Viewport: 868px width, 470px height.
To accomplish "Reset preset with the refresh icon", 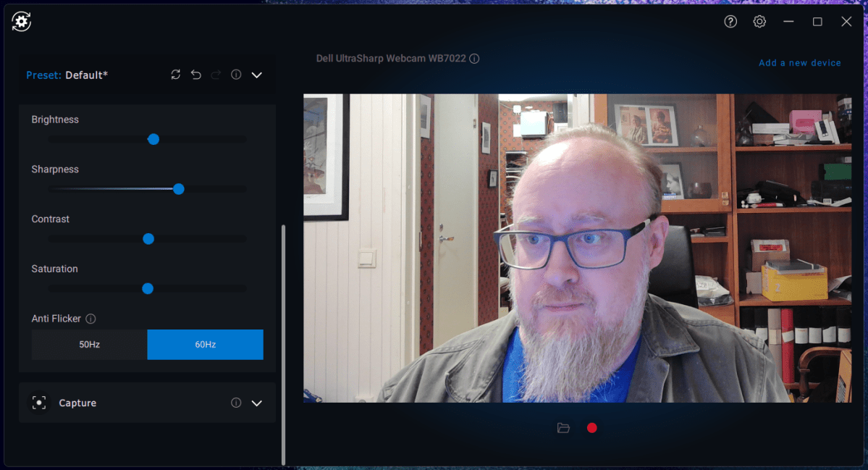I will click(176, 75).
